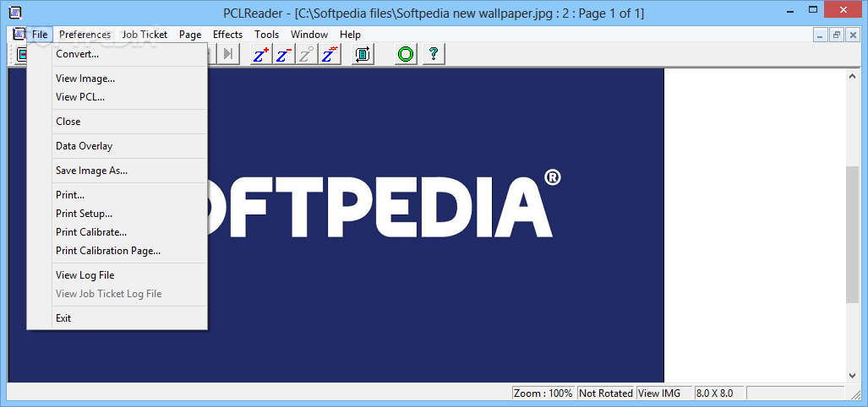Choose Save Image As... entry

point(117,171)
